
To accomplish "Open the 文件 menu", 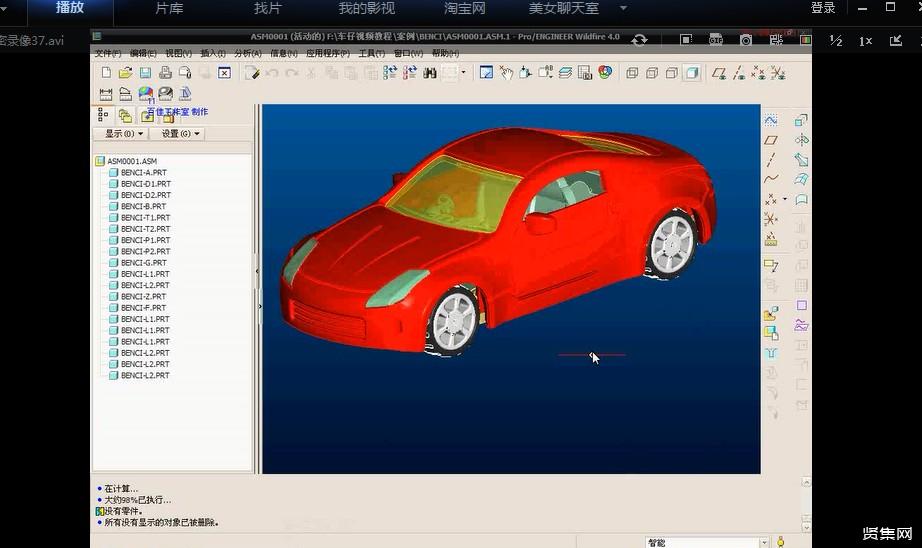I will tap(107, 53).
